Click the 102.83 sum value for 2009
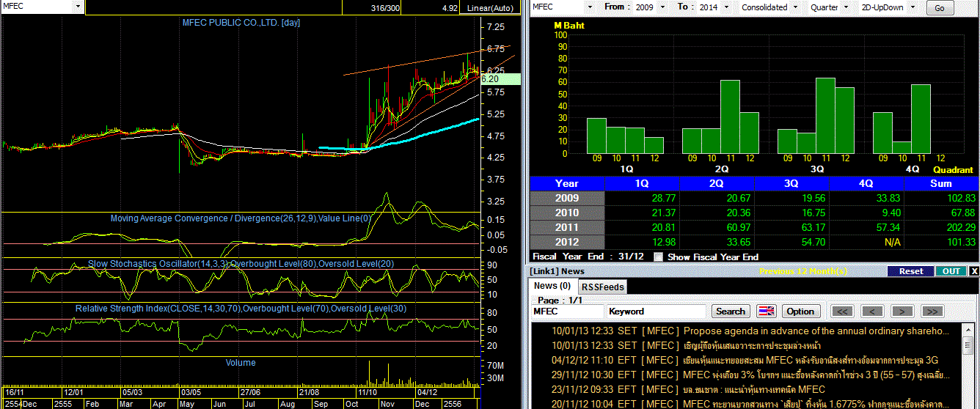The image size is (980, 409). [x=962, y=198]
